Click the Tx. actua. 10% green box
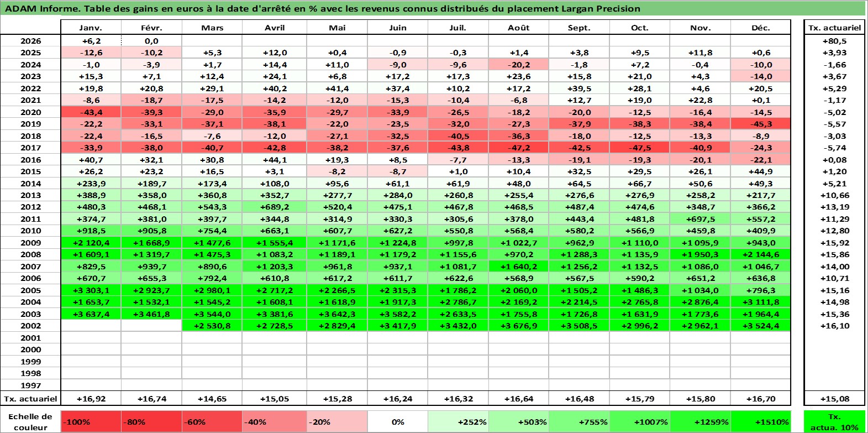Viewport: 868px width, 433px height. tap(834, 422)
